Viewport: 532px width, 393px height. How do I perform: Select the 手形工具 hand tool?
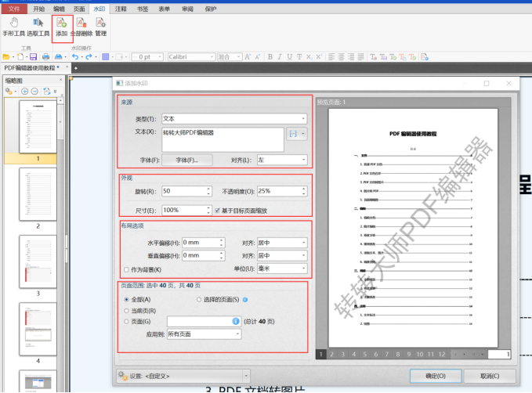pyautogui.click(x=14, y=26)
